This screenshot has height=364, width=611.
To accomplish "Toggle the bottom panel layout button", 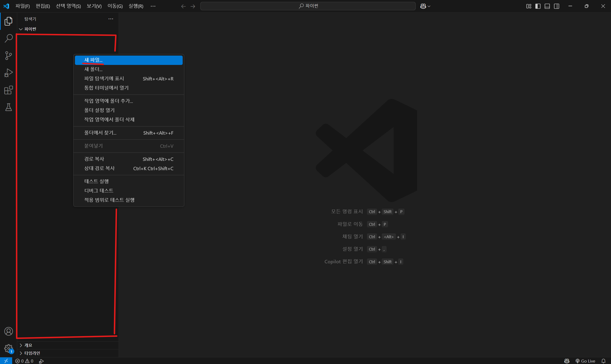I will point(547,6).
